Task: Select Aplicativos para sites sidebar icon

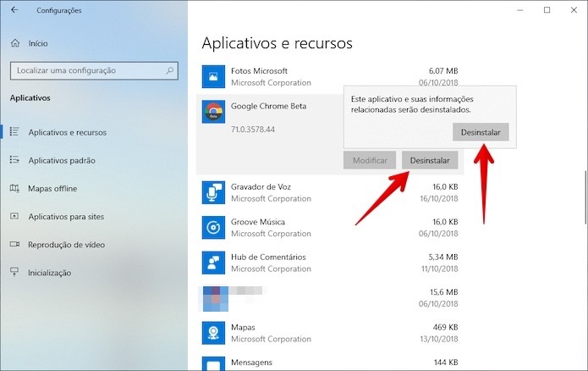Action: [14, 216]
